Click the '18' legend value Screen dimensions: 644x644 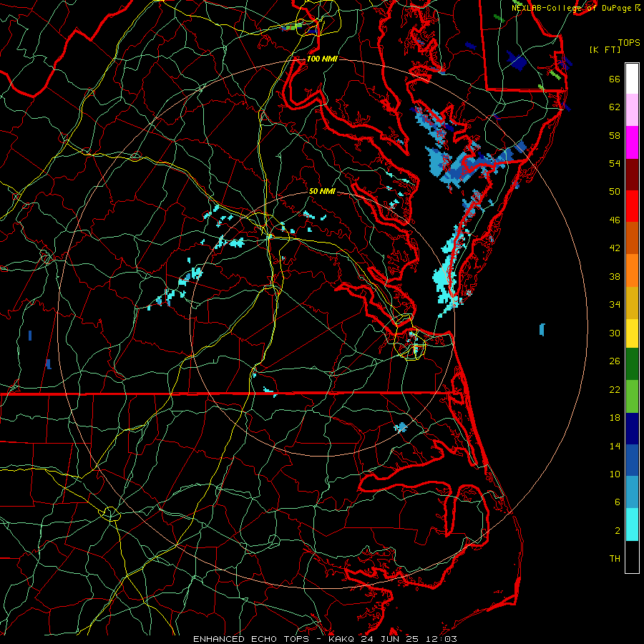coord(615,418)
